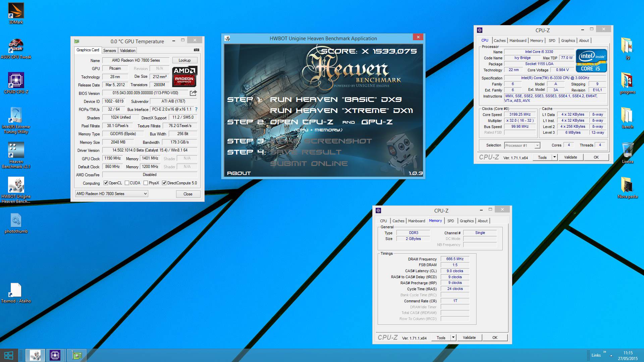Click GPU-Z screenshot camera icon
Image resolution: width=644 pixels, height=362 pixels.
click(x=197, y=50)
